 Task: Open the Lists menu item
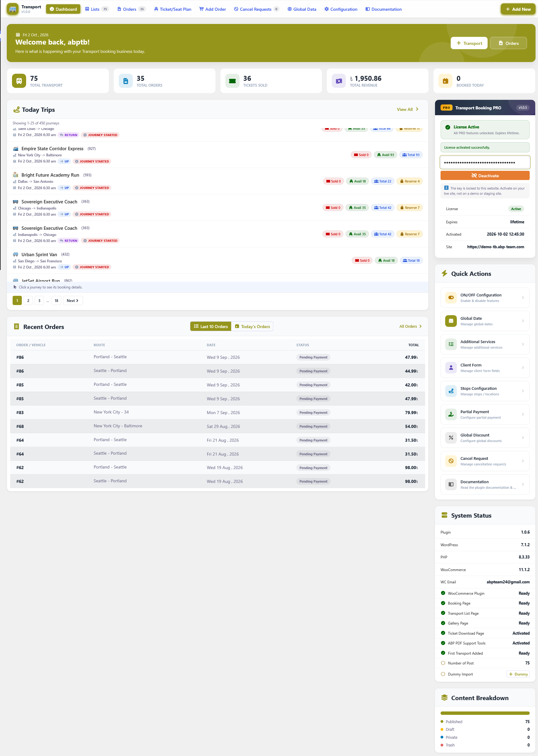click(x=97, y=9)
